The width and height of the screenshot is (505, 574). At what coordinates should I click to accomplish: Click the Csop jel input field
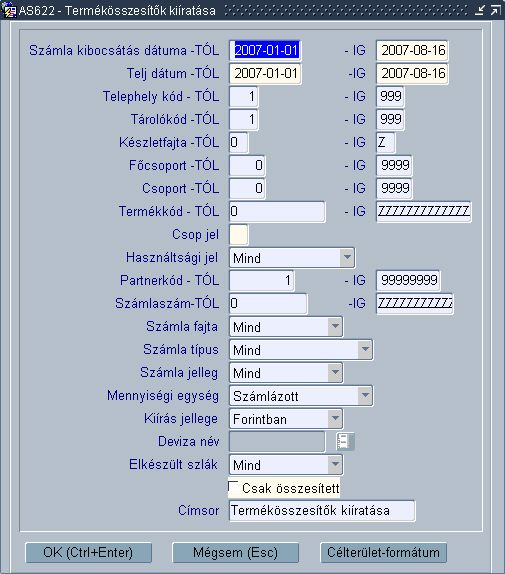(x=239, y=234)
